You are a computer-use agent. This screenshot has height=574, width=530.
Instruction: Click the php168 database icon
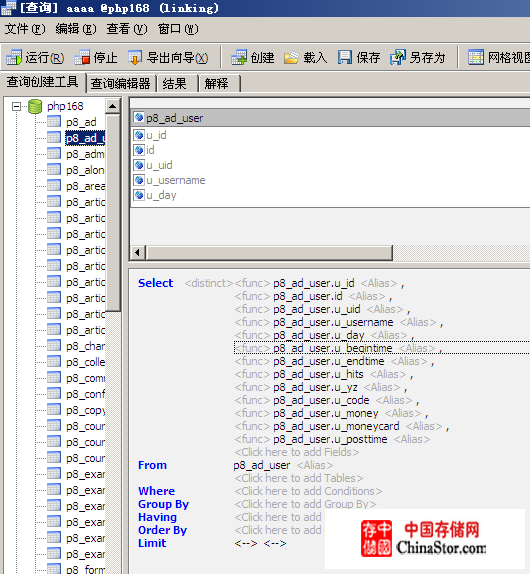[x=35, y=106]
